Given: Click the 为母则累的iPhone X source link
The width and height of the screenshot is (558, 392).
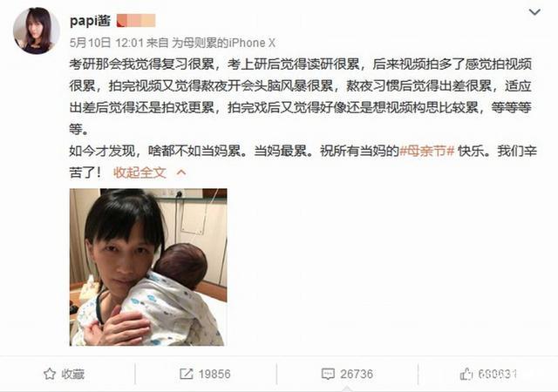Looking at the screenshot, I should [x=223, y=43].
